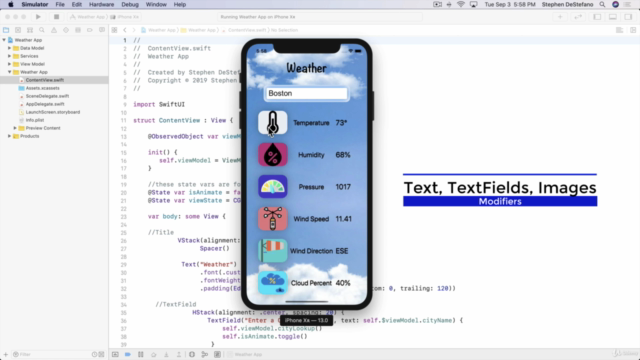This screenshot has height=360, width=640.
Task: Open the Test navigator icon
Action: point(66,30)
